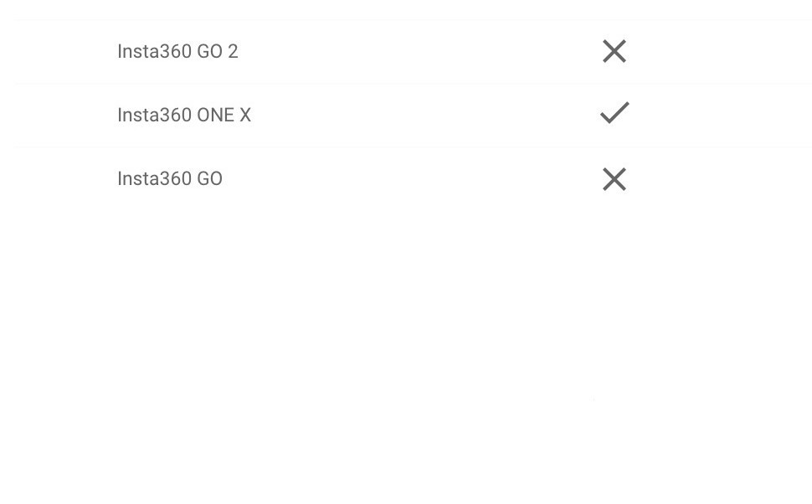Toggle supported status for Insta360 ONE X
The width and height of the screenshot is (812, 504).
(x=614, y=113)
